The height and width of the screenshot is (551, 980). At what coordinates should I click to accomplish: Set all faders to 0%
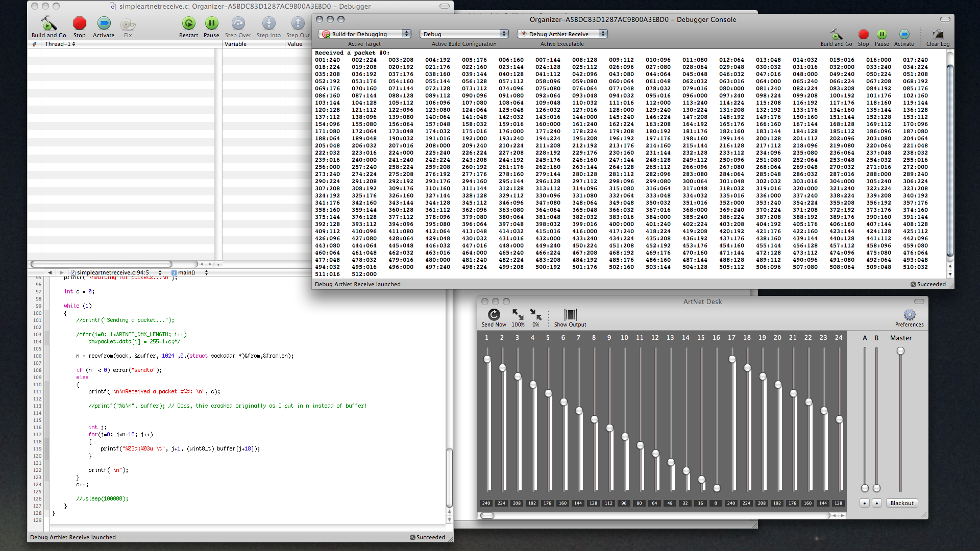pyautogui.click(x=535, y=315)
